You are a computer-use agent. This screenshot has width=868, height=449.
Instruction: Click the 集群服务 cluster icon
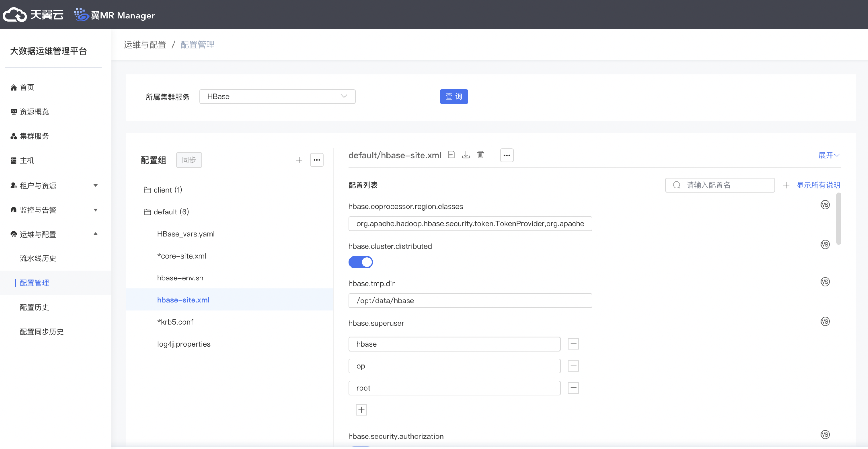coord(13,137)
